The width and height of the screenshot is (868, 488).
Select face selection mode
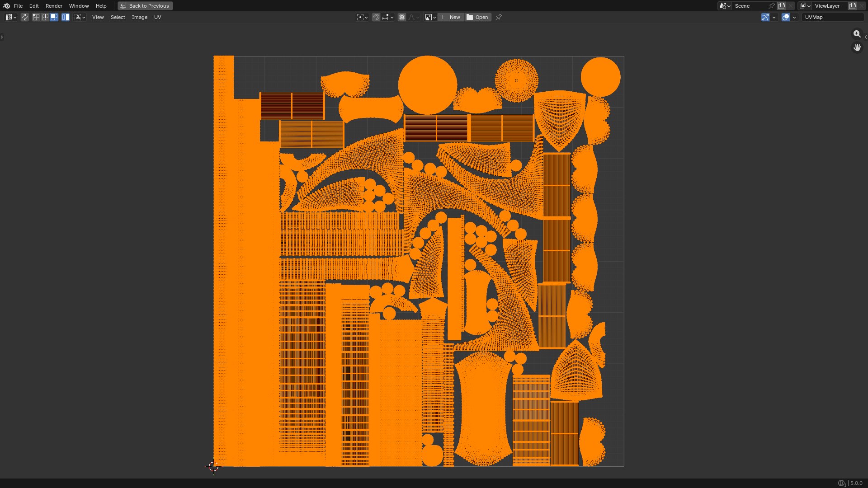[54, 17]
